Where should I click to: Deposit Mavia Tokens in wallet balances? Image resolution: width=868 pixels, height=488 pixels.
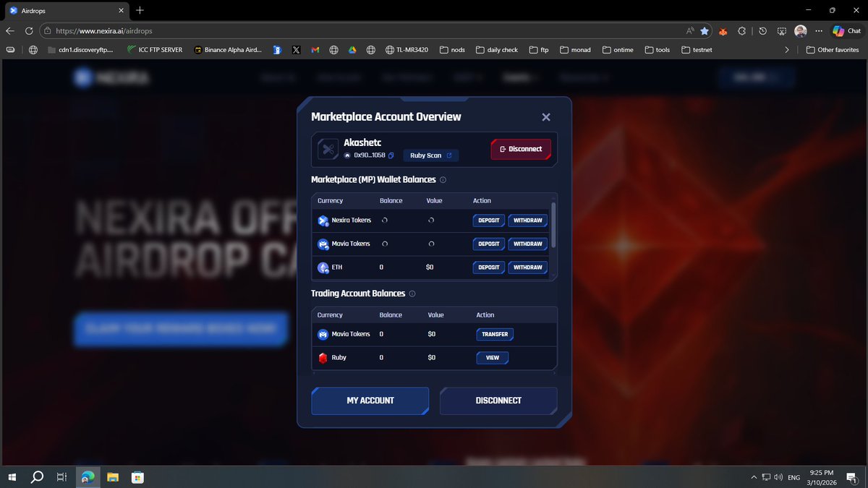(489, 244)
